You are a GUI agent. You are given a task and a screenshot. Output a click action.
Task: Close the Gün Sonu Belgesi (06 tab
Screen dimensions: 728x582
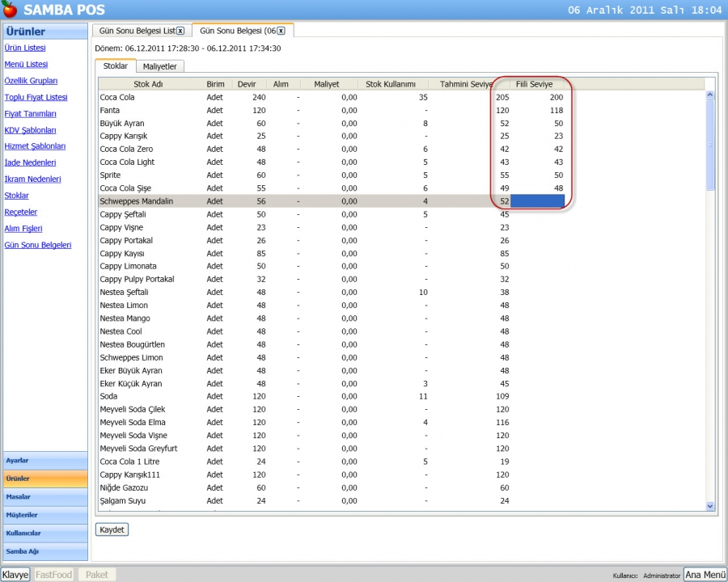click(281, 31)
